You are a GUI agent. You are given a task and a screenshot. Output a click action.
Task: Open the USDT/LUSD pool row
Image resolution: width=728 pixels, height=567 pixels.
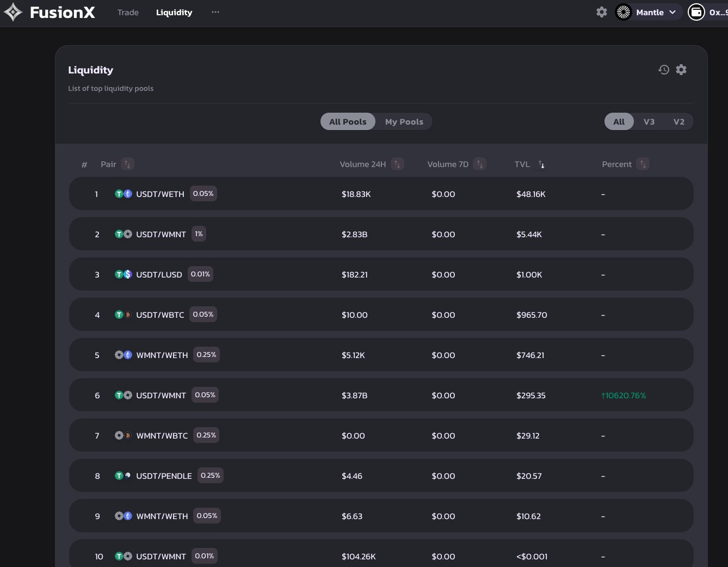(x=381, y=274)
